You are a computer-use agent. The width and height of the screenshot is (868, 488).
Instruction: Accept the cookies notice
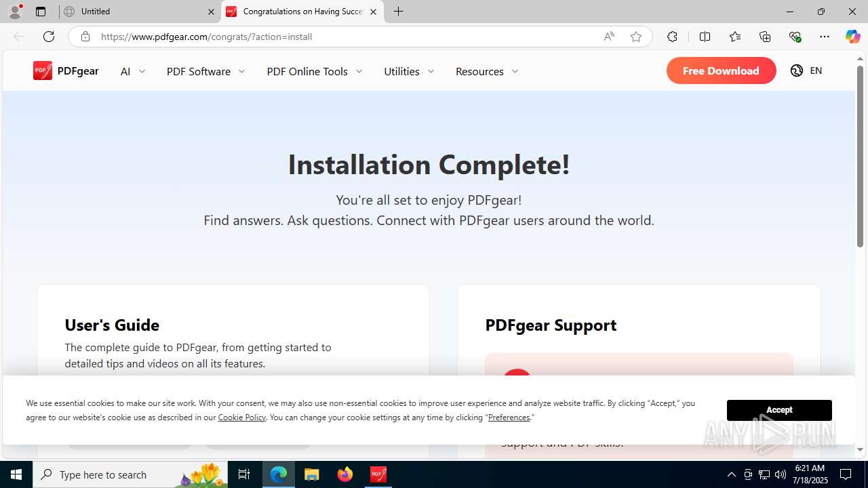[x=779, y=410]
